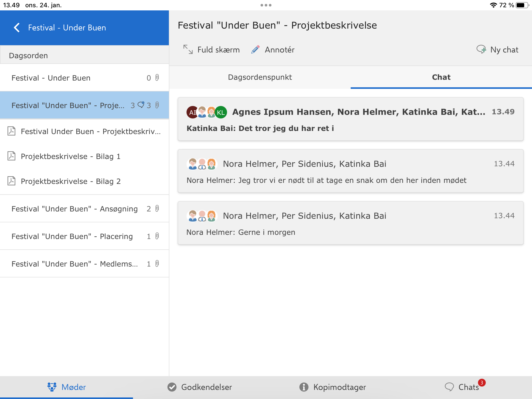Click paperclip icon on Medlems row

coord(157,264)
